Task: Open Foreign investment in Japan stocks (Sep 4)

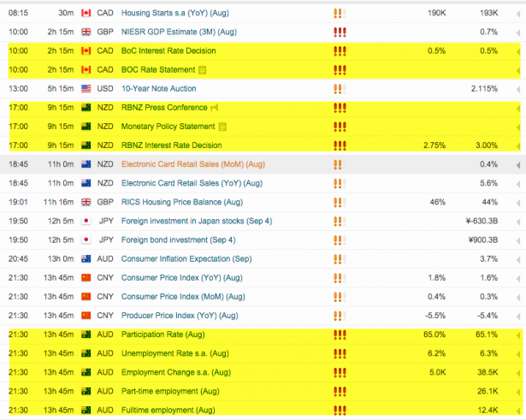Action: coord(197,221)
